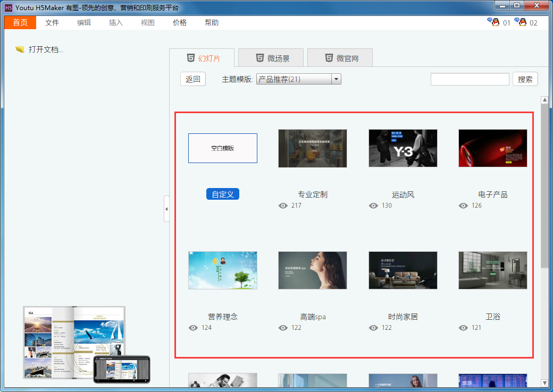This screenshot has height=392, width=553.
Task: Click the view count 121
Action: click(x=476, y=328)
